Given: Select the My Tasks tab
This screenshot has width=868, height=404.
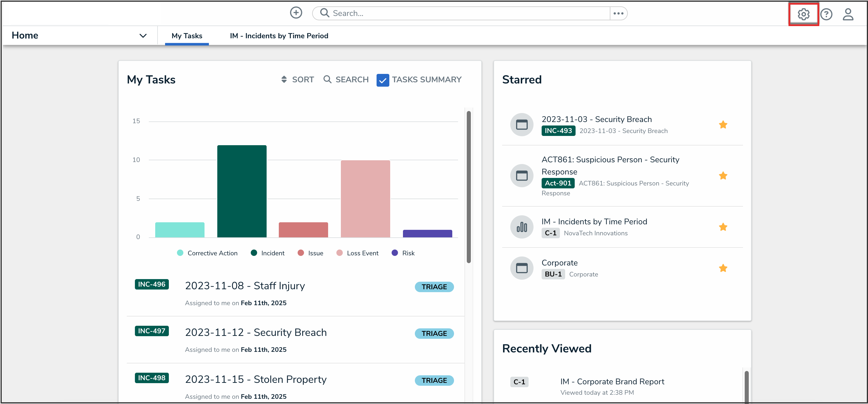Looking at the screenshot, I should 187,36.
